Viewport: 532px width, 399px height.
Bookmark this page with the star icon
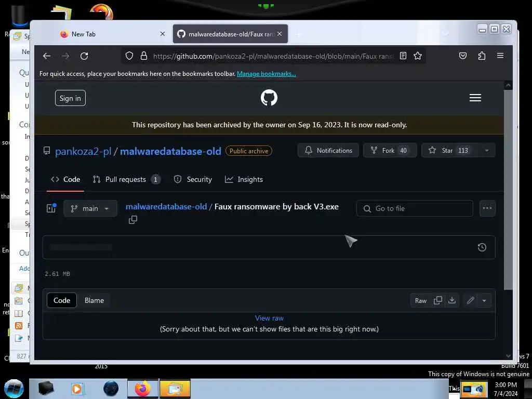(x=418, y=56)
